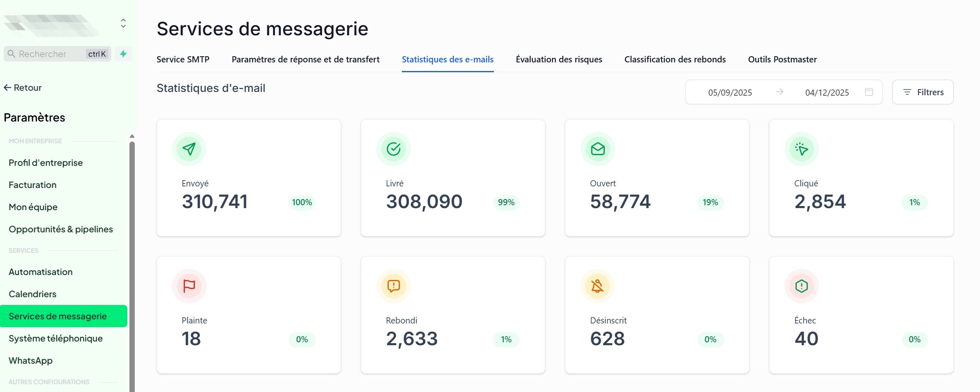Click the paper plane Envoyé icon
The width and height of the screenshot is (980, 392).
(x=189, y=149)
